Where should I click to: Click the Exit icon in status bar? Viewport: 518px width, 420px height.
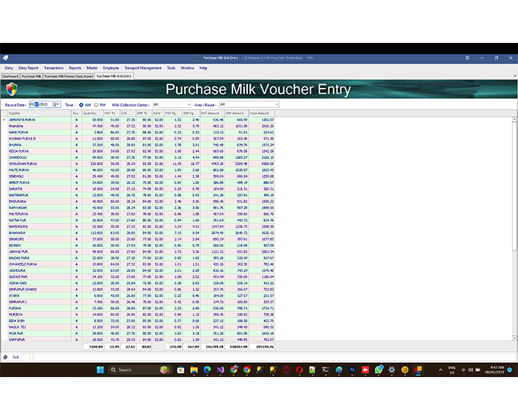pos(6,356)
